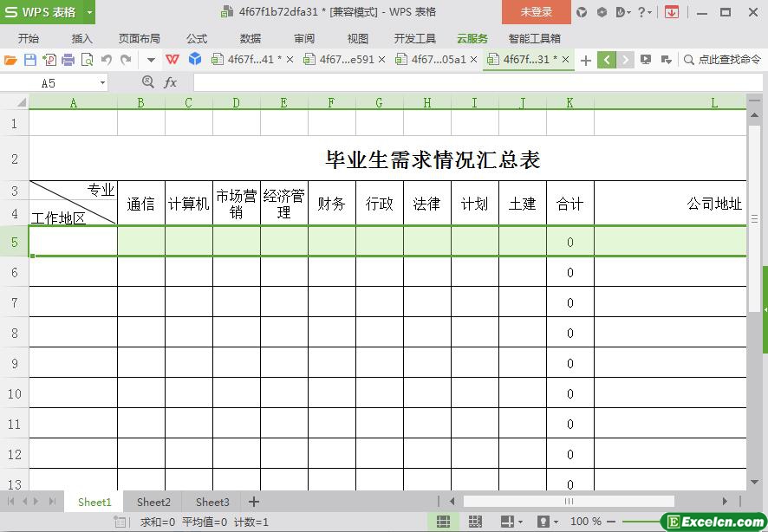This screenshot has height=532, width=768.
Task: Click the horizontal scrollbar thumb
Action: tap(569, 502)
